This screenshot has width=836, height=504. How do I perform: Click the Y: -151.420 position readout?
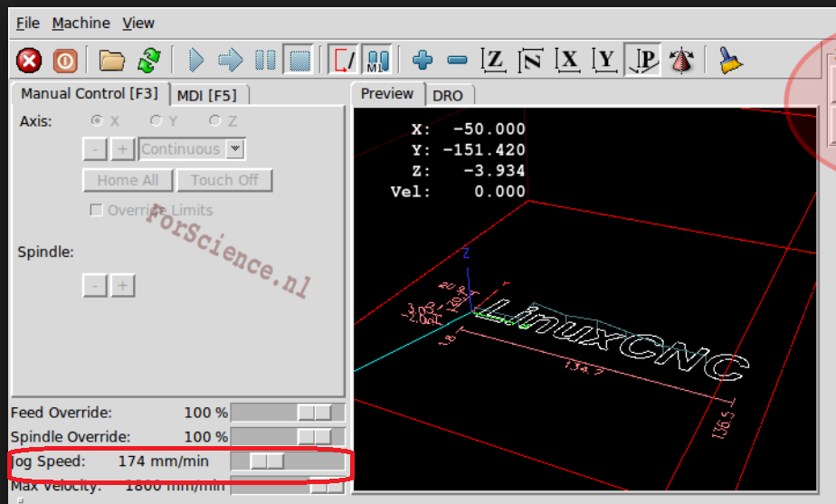tap(469, 150)
